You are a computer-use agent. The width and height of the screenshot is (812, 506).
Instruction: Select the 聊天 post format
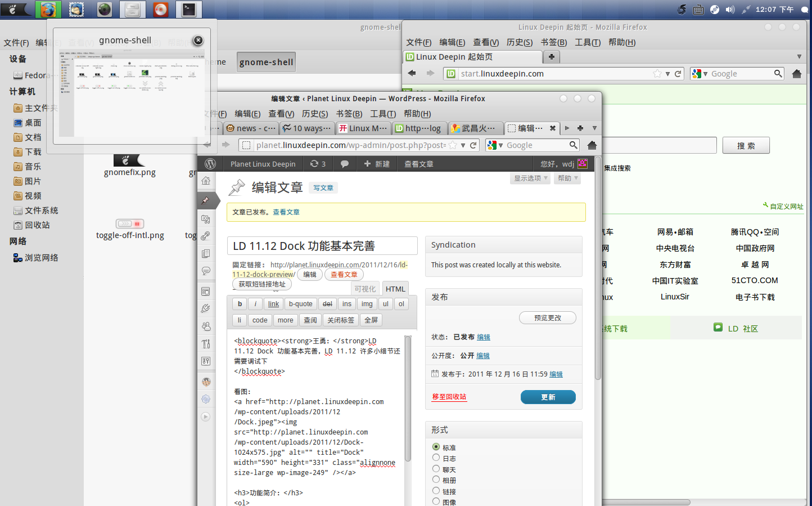(436, 468)
